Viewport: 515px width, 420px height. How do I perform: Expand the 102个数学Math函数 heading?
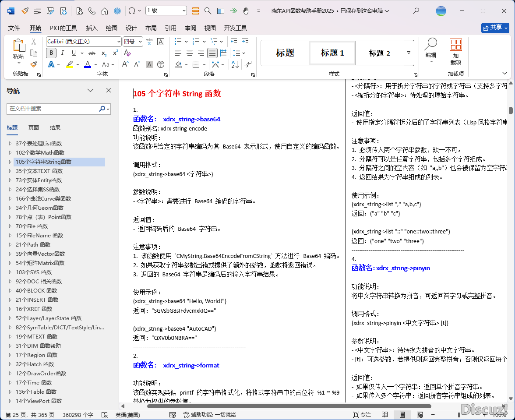coord(10,153)
